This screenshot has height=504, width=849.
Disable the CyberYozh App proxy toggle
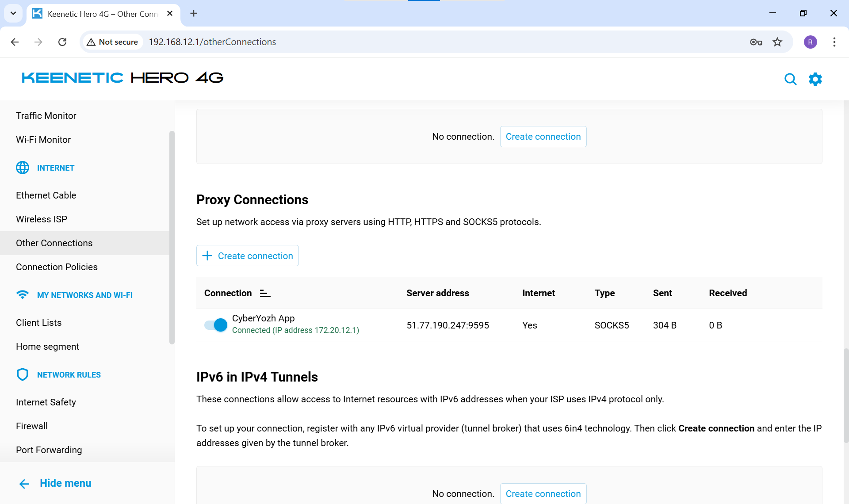click(x=216, y=325)
